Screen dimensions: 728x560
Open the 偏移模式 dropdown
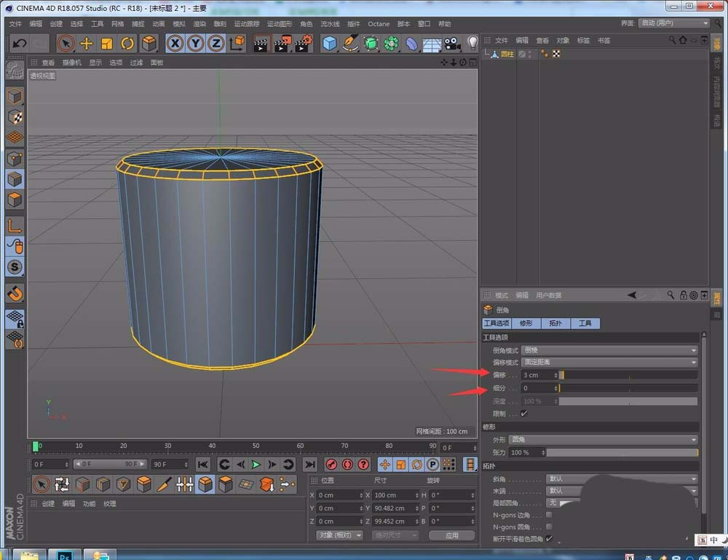point(609,362)
